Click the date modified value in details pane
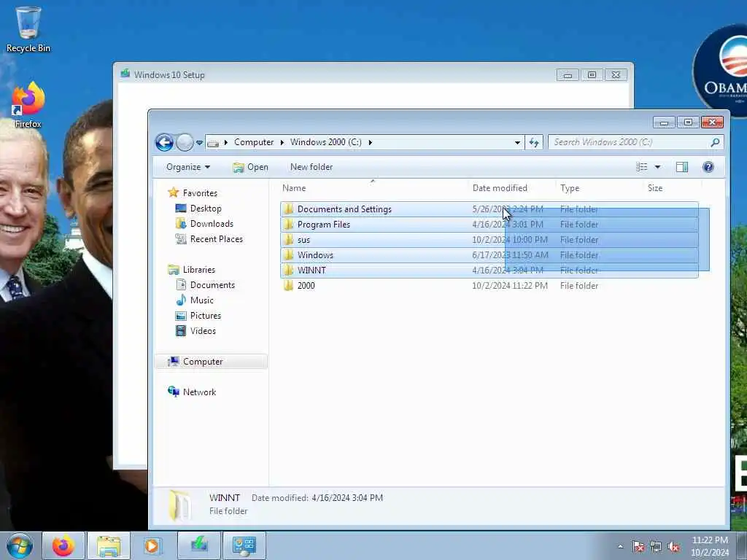Screen dimensions: 747x560 tap(347, 497)
